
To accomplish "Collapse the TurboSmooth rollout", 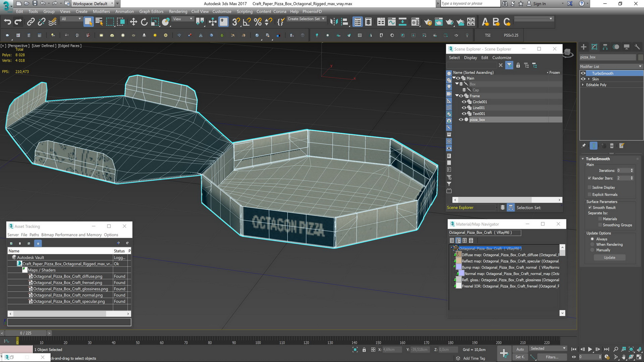I will tap(583, 159).
